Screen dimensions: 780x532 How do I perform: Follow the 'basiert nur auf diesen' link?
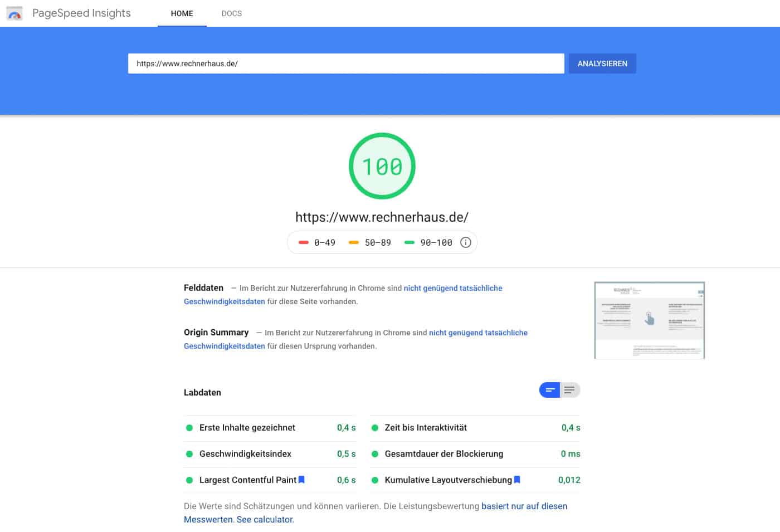tap(524, 506)
